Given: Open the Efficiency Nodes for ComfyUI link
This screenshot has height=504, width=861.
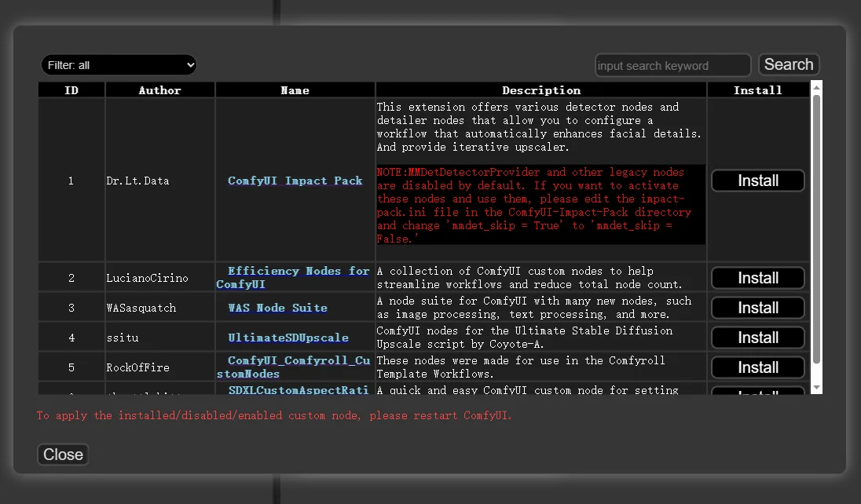Looking at the screenshot, I should [293, 278].
